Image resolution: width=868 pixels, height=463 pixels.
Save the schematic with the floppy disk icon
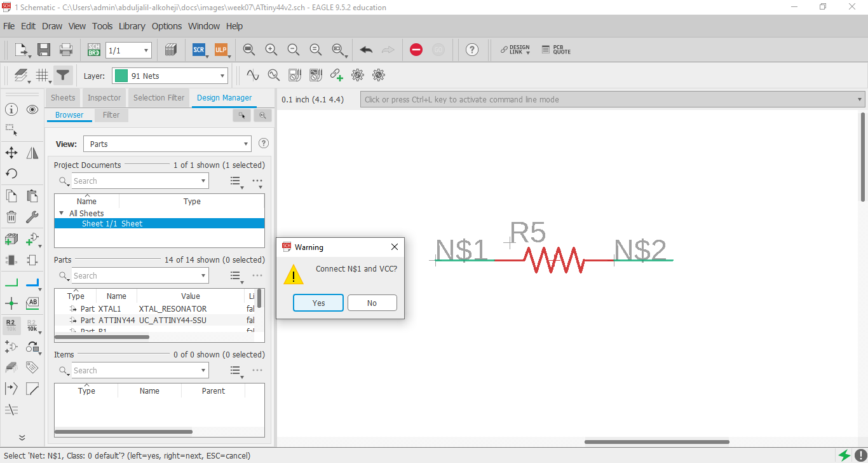point(44,50)
